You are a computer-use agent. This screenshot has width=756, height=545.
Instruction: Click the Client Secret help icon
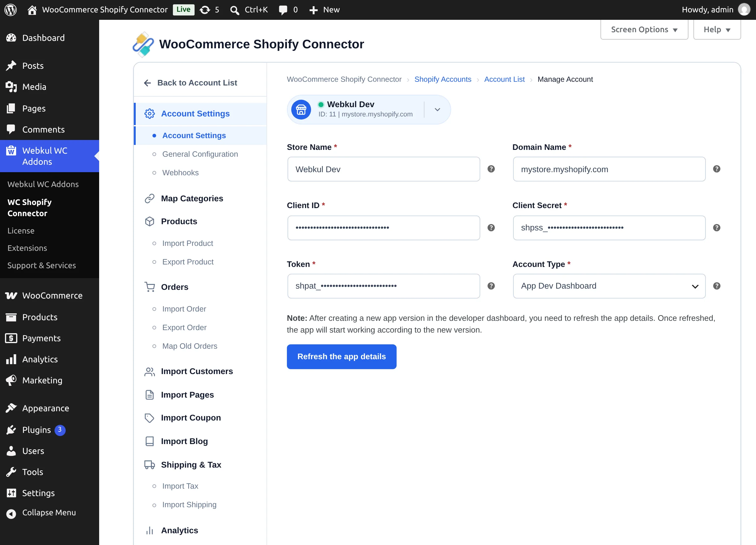(x=717, y=228)
